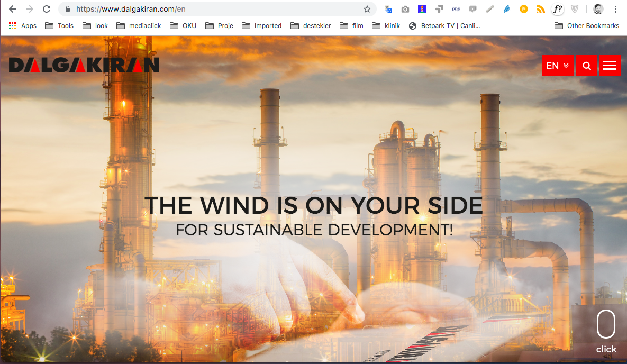
Task: Open Chrome's three-dot menu
Action: point(615,9)
